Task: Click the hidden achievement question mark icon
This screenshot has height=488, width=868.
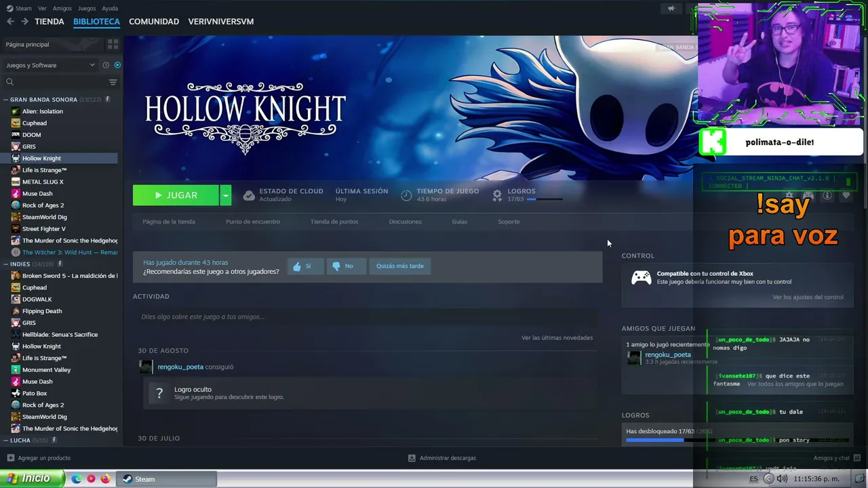Action: 159,393
